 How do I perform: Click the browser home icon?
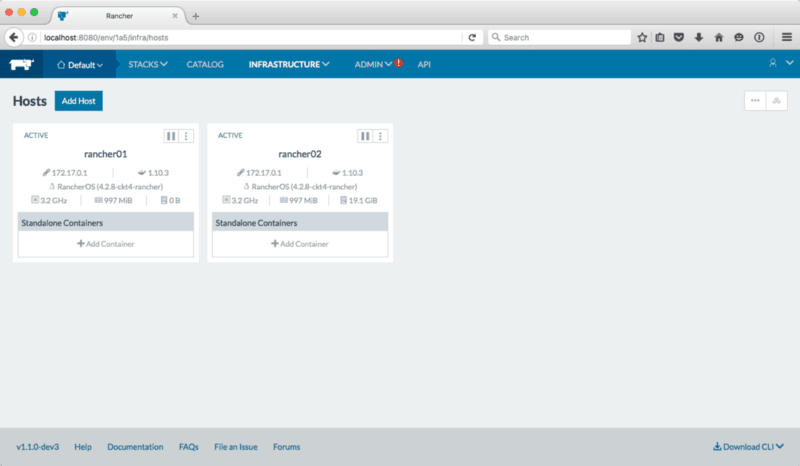[x=719, y=37]
